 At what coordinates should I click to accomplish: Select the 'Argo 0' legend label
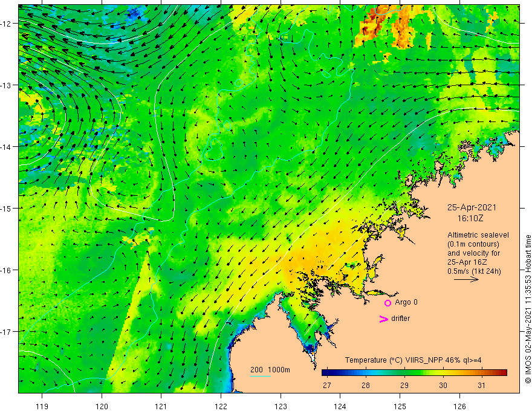pyautogui.click(x=406, y=302)
